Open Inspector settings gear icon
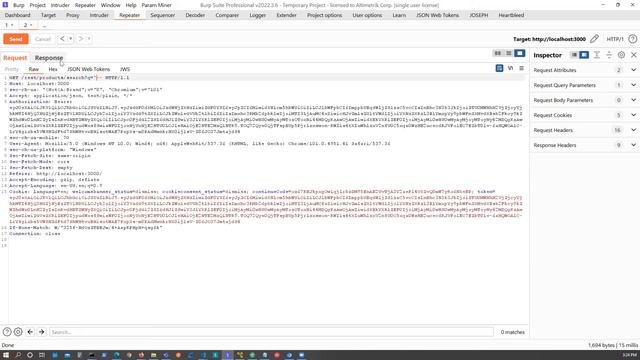The image size is (640, 360). pyautogui.click(x=621, y=55)
